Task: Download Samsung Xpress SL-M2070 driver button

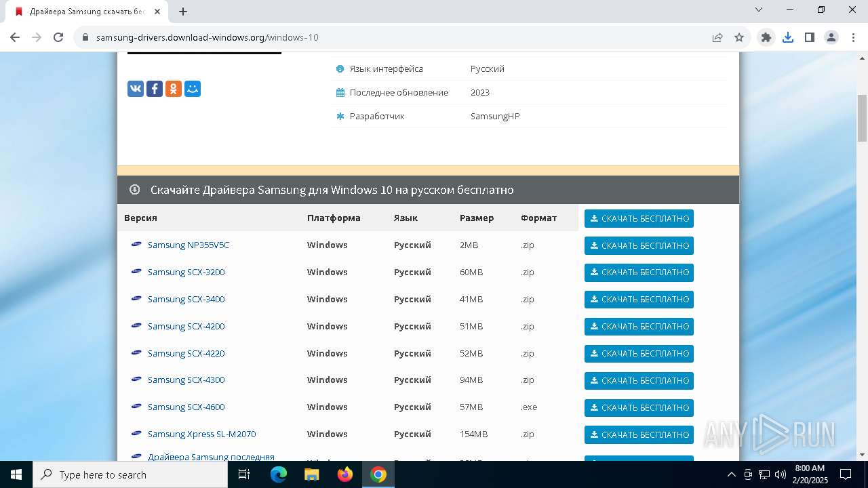Action: 639,434
